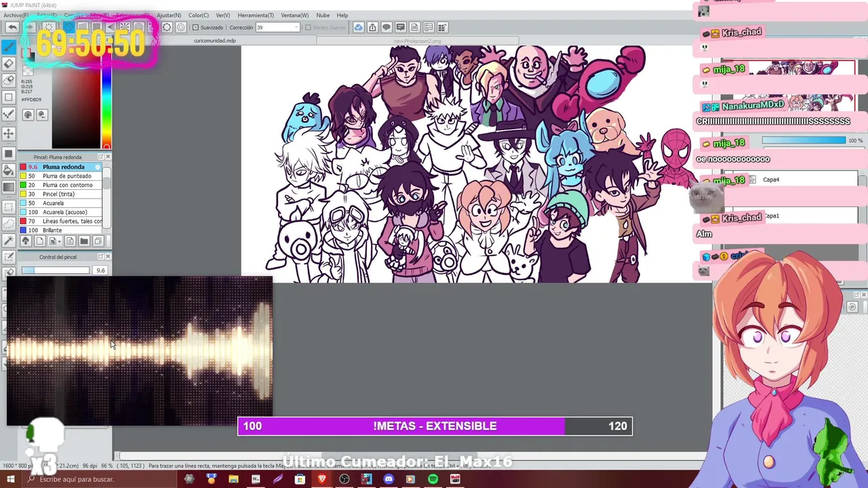This screenshot has height=488, width=868.
Task: Click the cloud save icon
Action: pyautogui.click(x=358, y=27)
